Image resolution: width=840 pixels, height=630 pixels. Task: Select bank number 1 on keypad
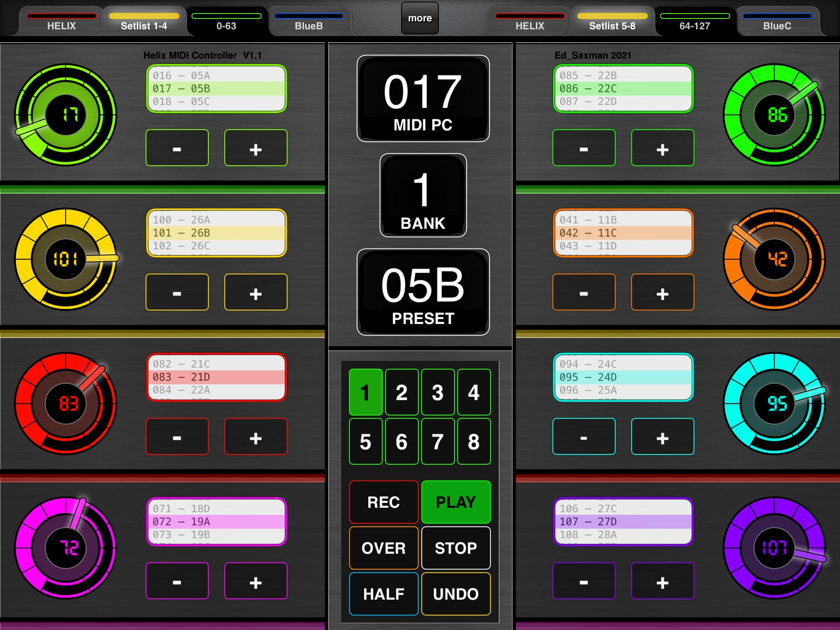[x=365, y=392]
